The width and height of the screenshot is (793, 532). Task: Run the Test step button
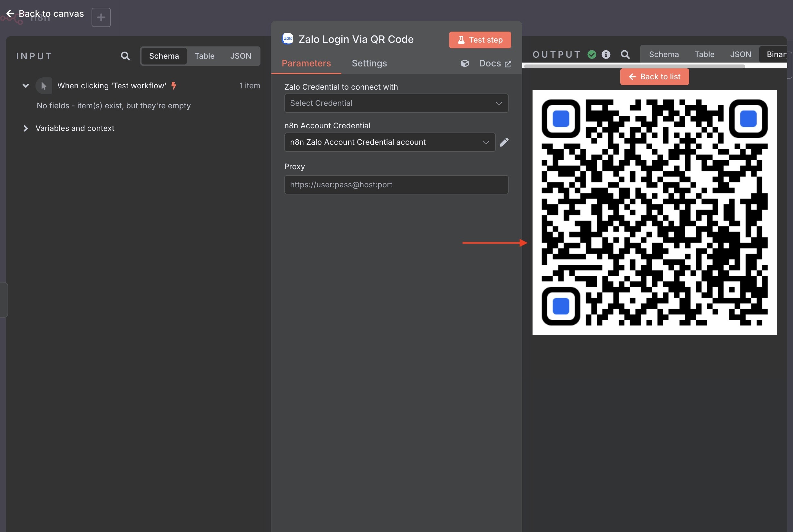480,40
